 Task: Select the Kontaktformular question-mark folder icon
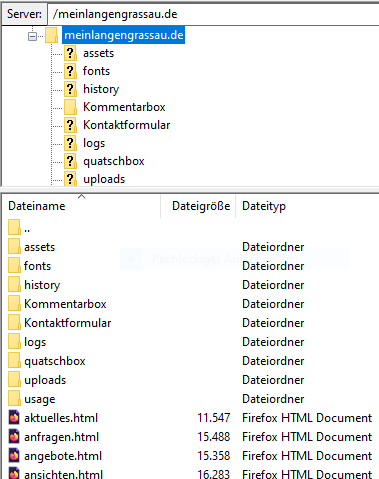tap(70, 125)
